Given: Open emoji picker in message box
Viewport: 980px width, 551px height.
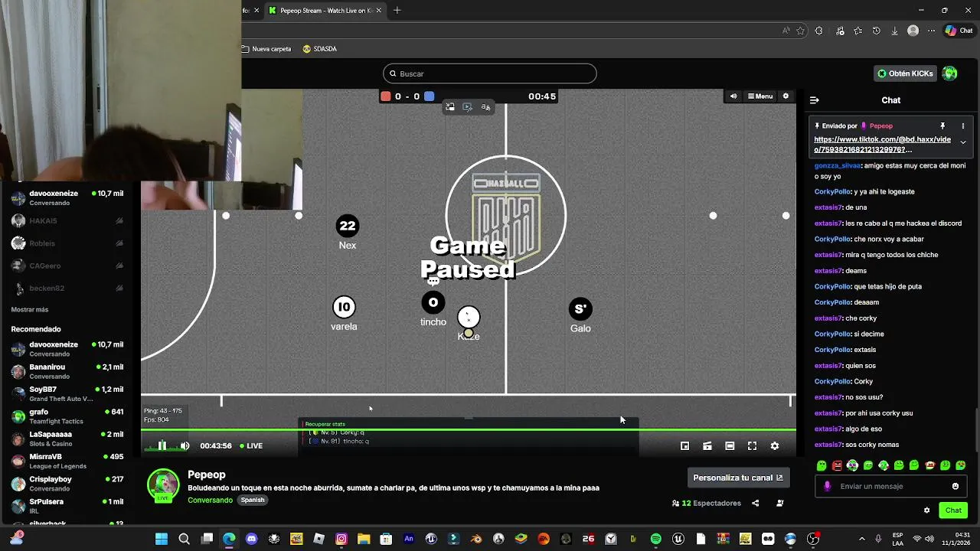Looking at the screenshot, I should coord(955,486).
